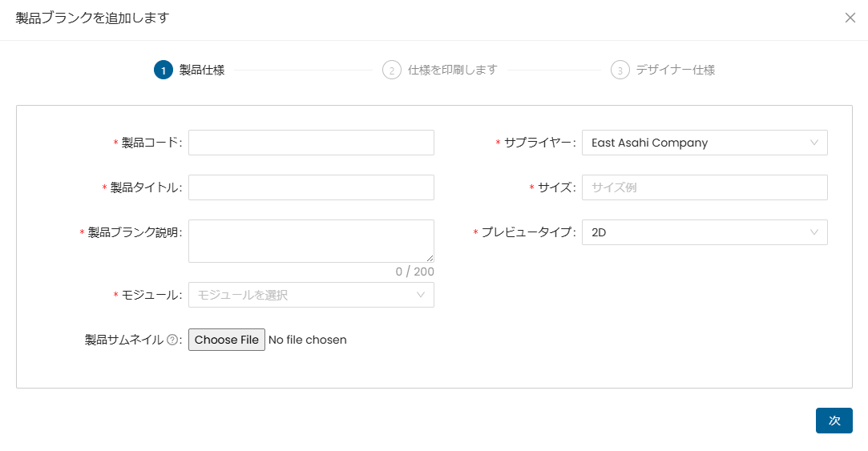Click the step 2 circle icon
The height and width of the screenshot is (451, 868).
pyautogui.click(x=392, y=70)
